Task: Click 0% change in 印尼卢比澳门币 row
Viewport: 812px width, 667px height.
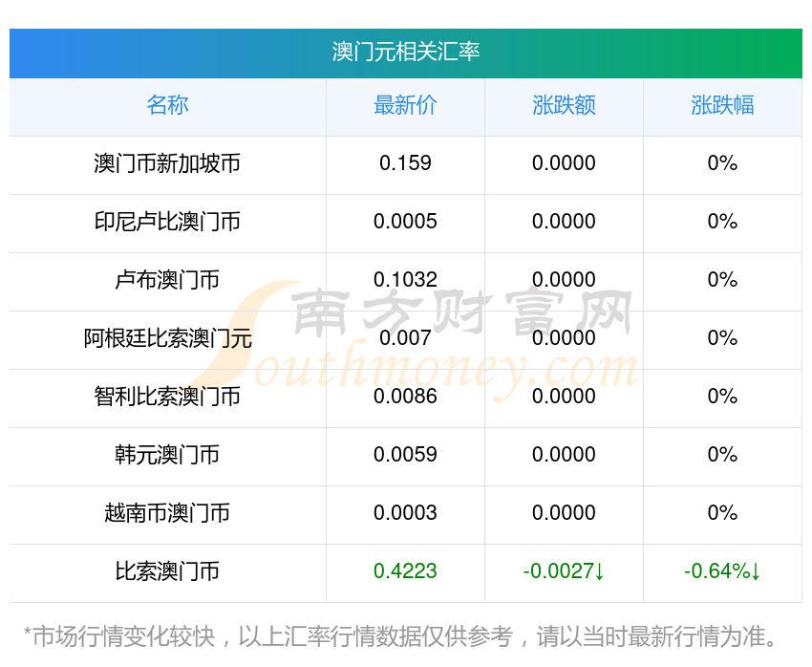Action: point(722,222)
